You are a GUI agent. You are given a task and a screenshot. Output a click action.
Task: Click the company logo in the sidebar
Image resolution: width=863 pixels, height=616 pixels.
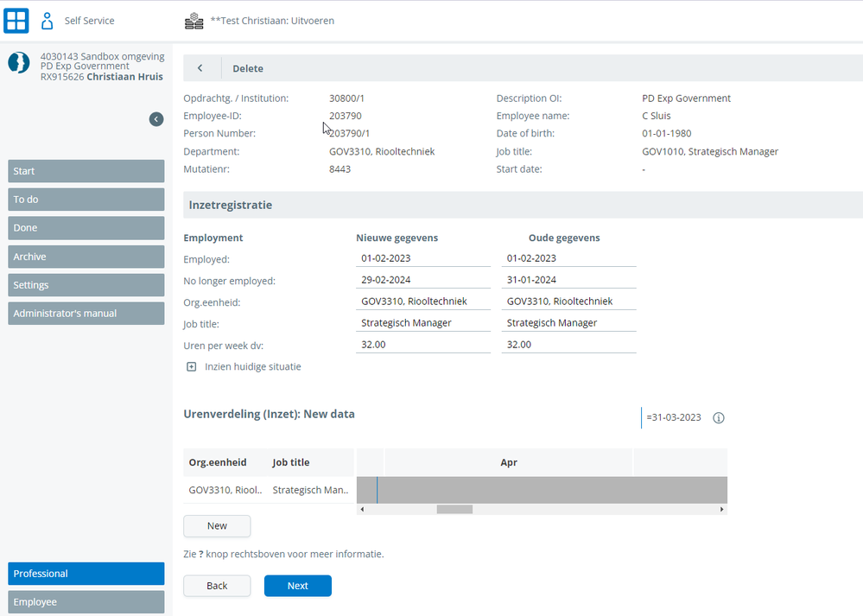coord(19,63)
